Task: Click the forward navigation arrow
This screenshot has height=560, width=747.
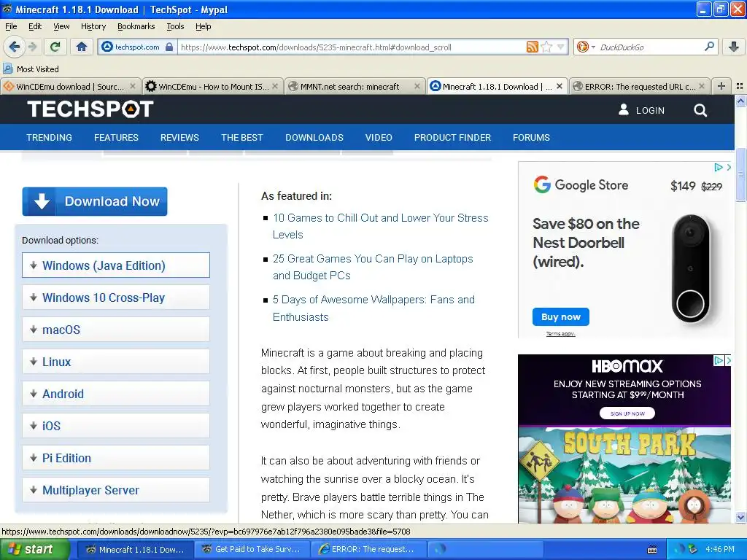Action: click(x=32, y=47)
